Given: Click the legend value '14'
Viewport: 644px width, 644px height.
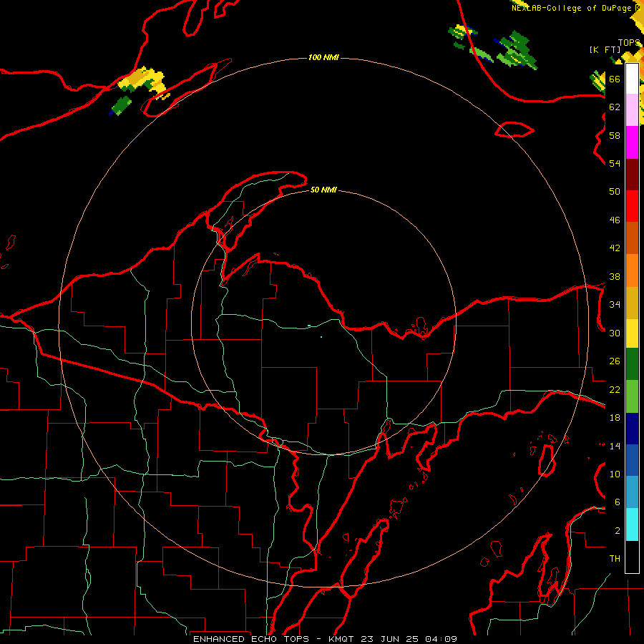Looking at the screenshot, I should tap(615, 446).
